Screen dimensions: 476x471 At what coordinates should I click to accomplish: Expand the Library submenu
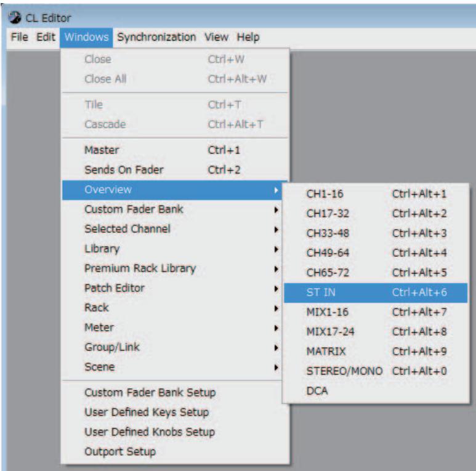coord(172,249)
